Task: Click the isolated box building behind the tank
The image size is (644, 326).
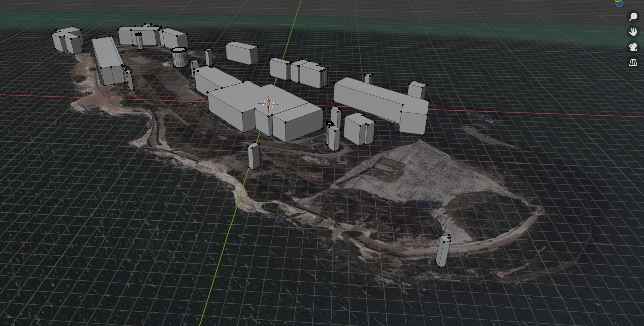Action: 242,53
